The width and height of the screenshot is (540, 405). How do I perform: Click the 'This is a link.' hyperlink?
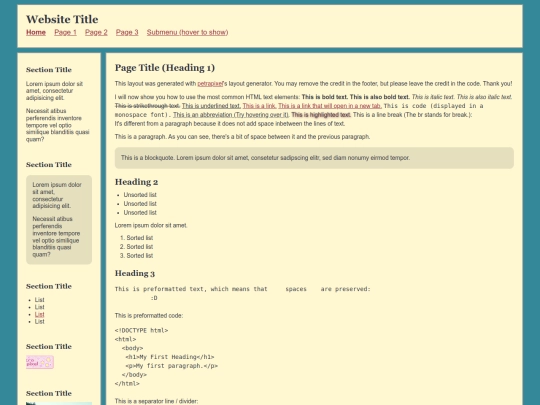point(259,106)
